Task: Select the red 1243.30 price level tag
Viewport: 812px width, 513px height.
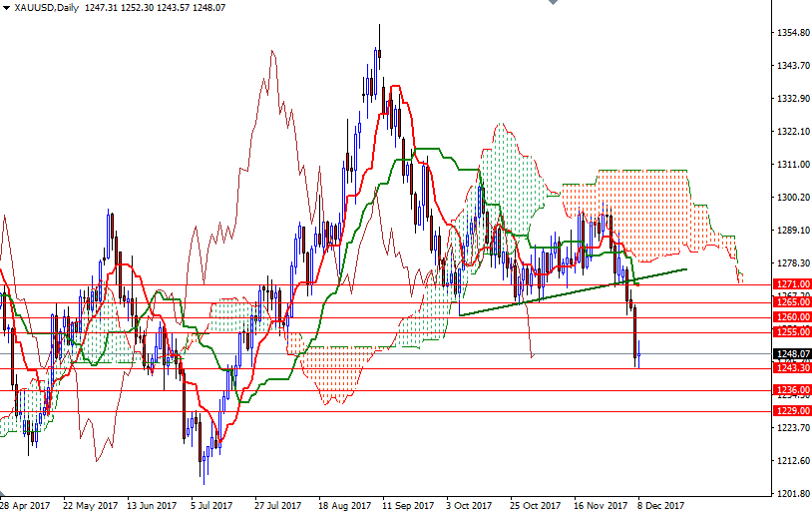Action: coord(792,368)
